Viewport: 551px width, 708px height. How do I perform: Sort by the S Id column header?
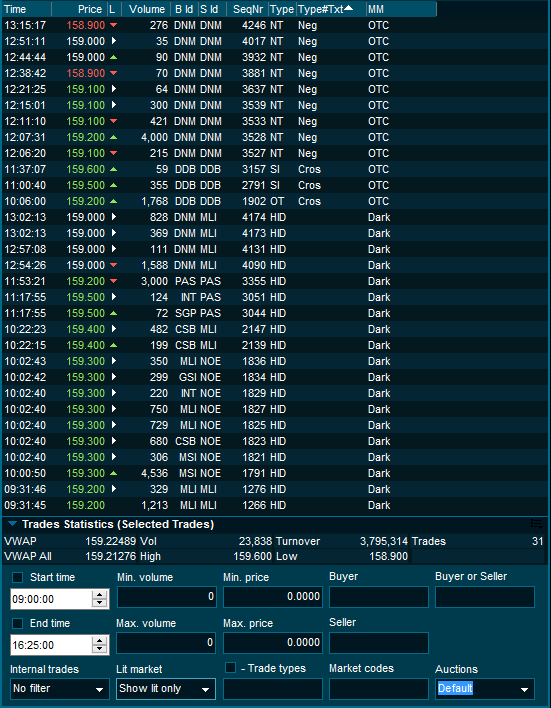(212, 9)
